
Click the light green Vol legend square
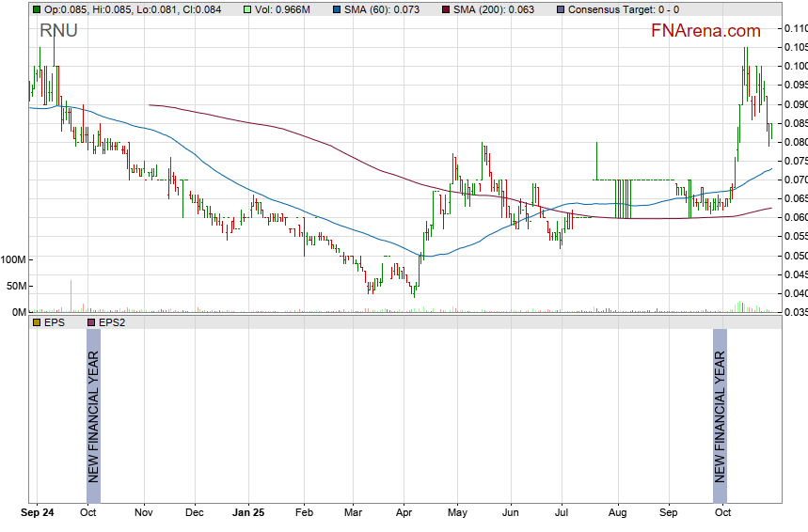tap(247, 9)
